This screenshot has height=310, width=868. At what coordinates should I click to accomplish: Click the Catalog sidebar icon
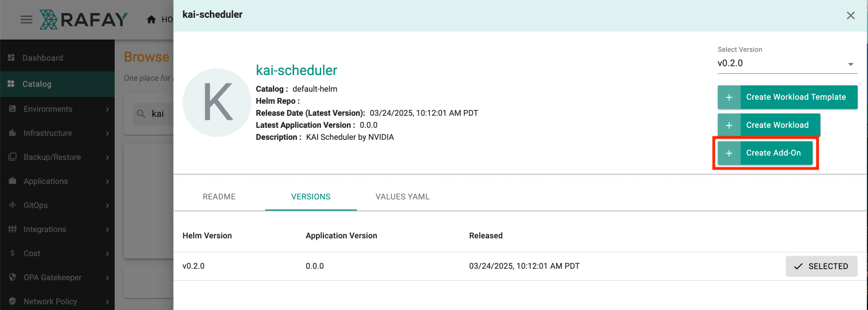point(11,84)
